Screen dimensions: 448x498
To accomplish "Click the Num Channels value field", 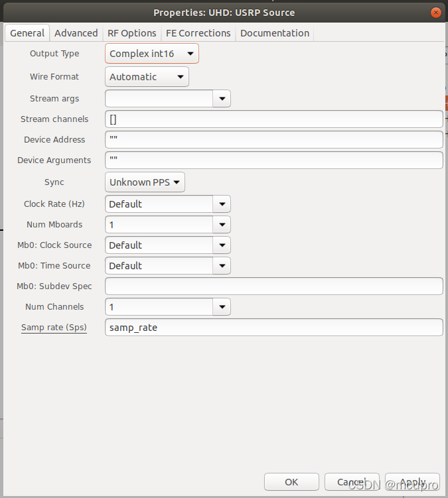I will tap(159, 307).
